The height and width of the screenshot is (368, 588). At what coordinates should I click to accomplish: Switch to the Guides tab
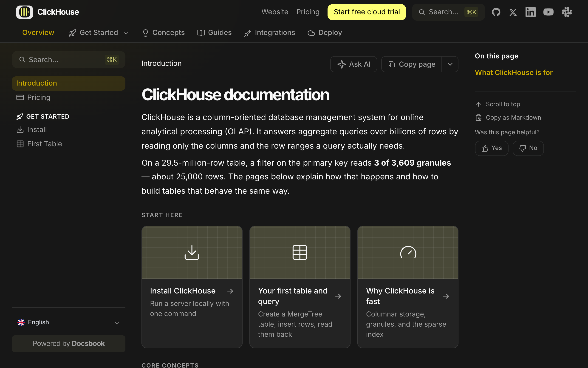coord(214,33)
